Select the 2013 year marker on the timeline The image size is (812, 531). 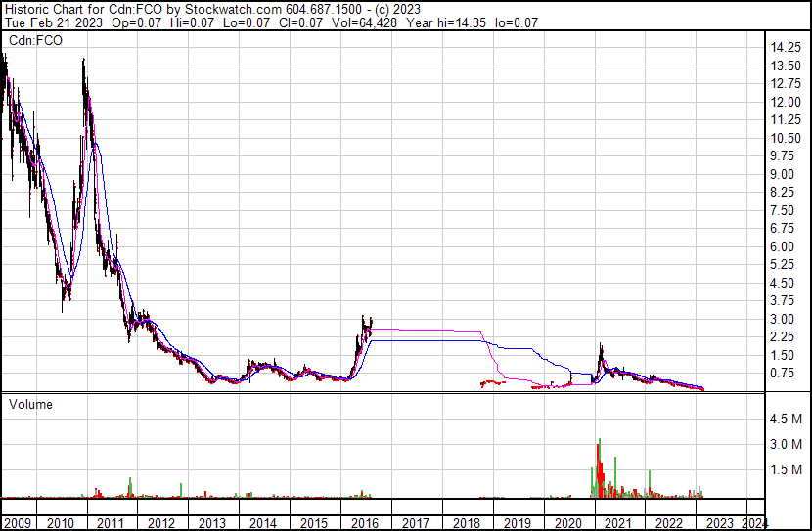click(x=211, y=523)
